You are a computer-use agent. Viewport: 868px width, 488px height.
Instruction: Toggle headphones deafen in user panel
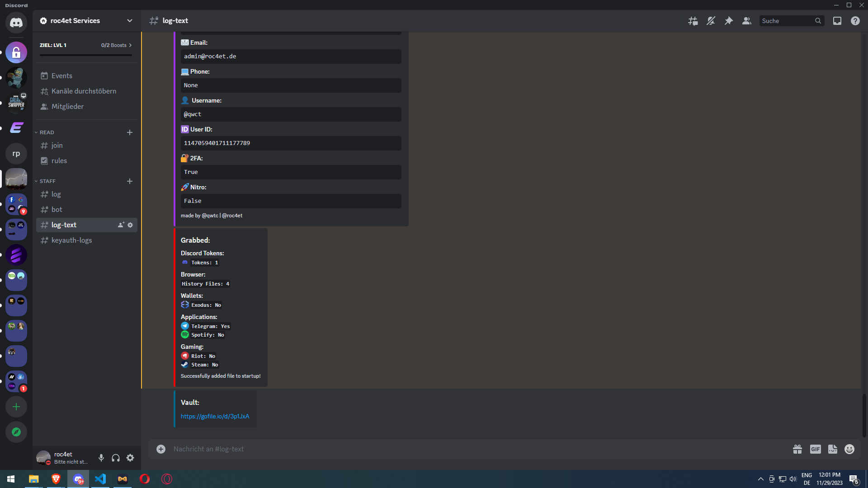coord(116,458)
